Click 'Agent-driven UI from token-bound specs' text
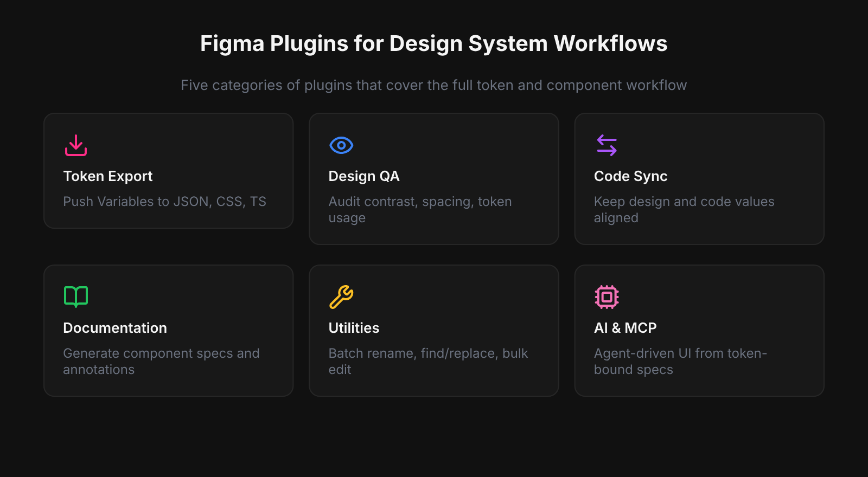Screen dimensions: 868x477 (680, 362)
